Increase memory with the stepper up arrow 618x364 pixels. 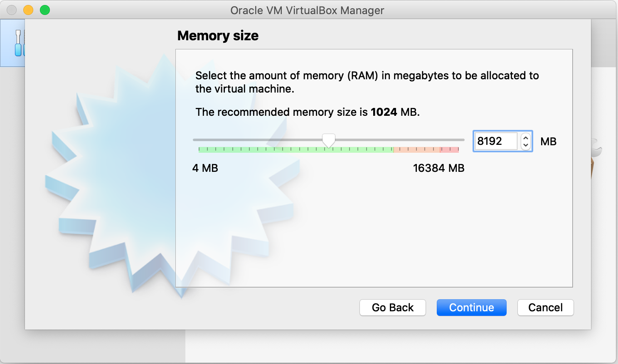(x=526, y=137)
